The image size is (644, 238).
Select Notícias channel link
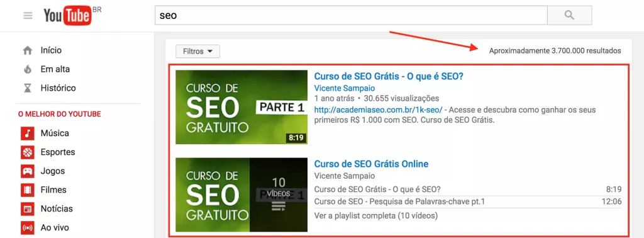point(57,209)
